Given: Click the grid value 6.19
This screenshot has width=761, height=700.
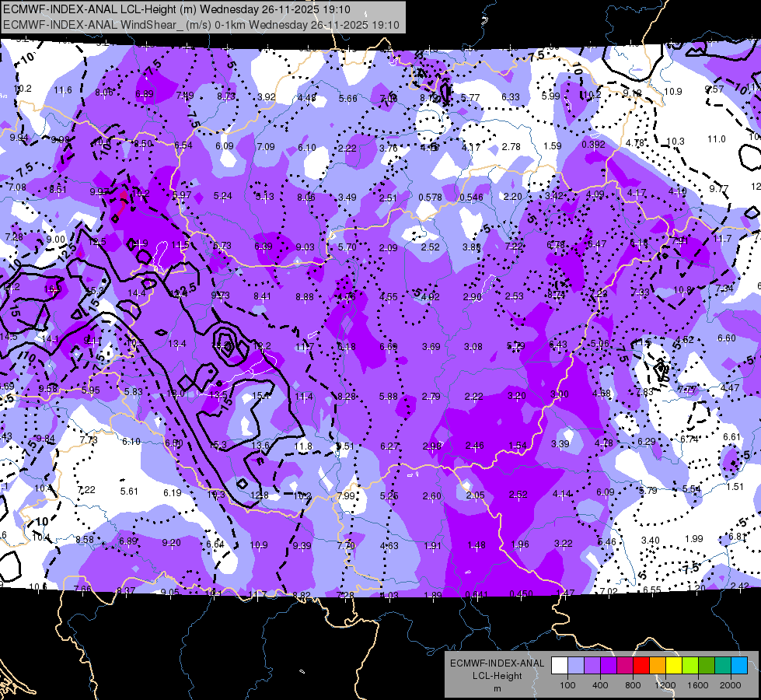Looking at the screenshot, I should pyautogui.click(x=173, y=493).
